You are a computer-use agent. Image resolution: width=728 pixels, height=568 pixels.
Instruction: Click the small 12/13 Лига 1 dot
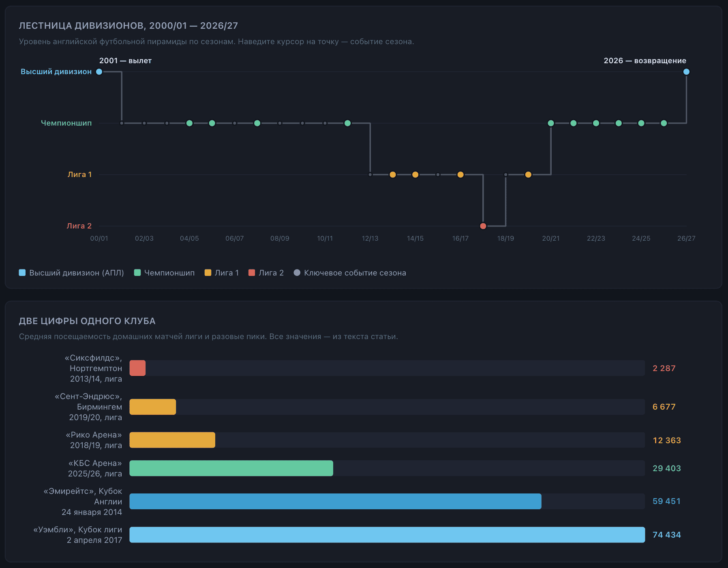pos(370,175)
